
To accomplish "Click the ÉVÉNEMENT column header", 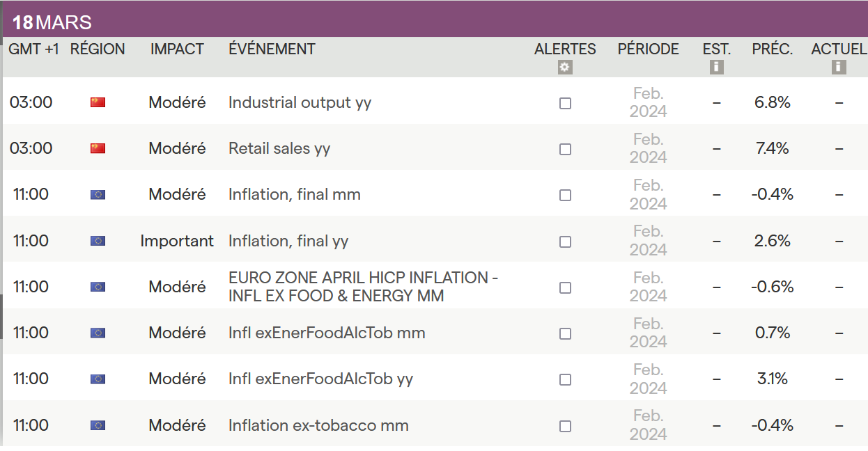I will 272,49.
